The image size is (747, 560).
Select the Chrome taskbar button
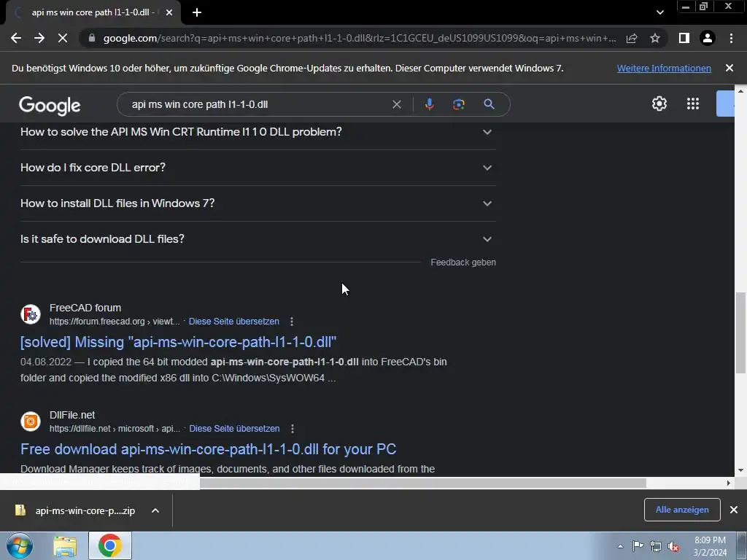tap(110, 545)
